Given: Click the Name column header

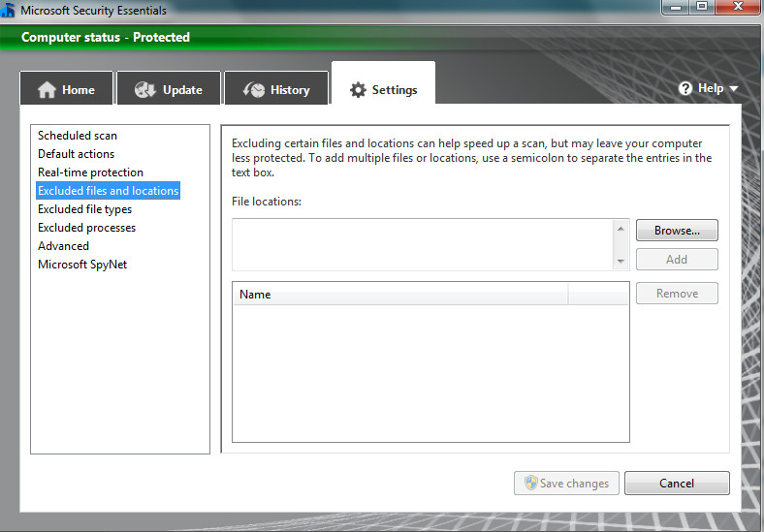Looking at the screenshot, I should pos(400,295).
